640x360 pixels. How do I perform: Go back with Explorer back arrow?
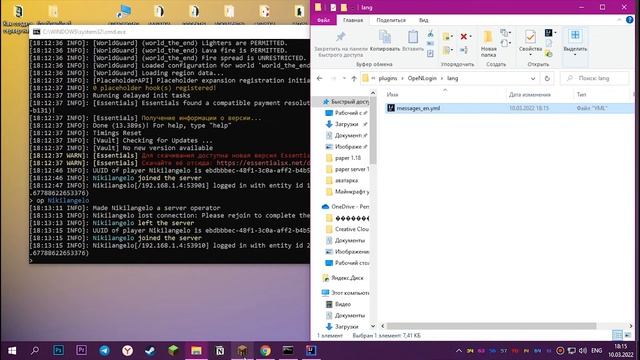320,78
